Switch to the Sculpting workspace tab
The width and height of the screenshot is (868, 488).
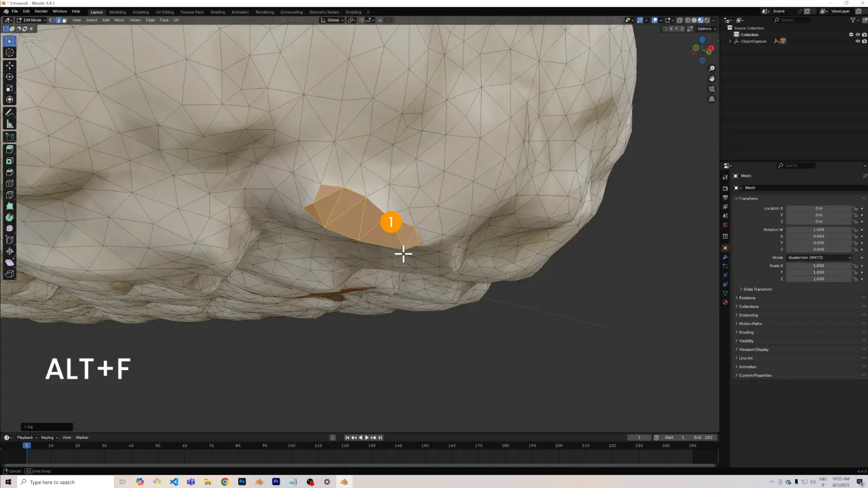[140, 12]
